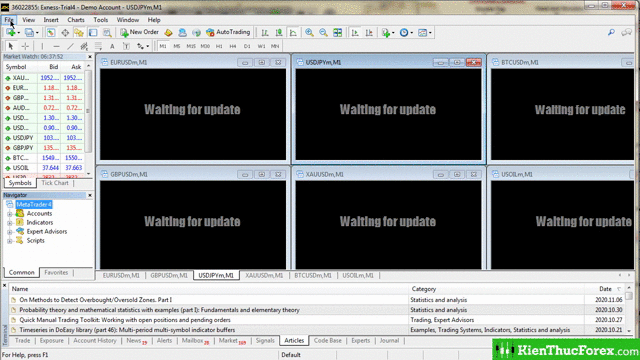Select the Text tool A
640x360 pixels.
click(x=112, y=46)
